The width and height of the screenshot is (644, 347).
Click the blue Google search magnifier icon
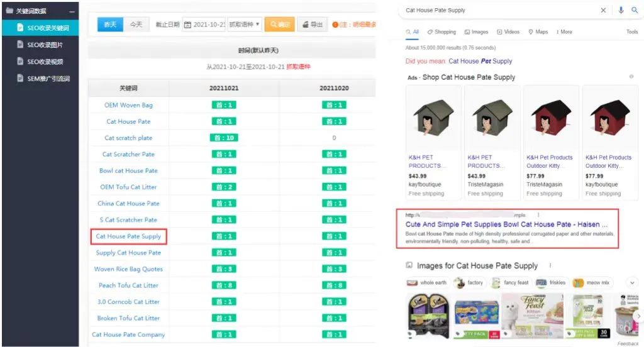click(635, 11)
